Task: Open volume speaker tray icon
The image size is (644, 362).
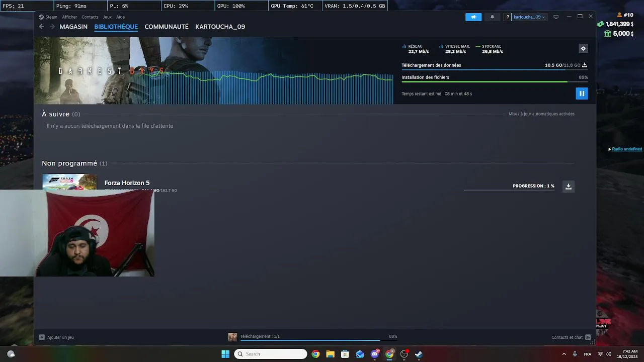Action: click(x=608, y=354)
